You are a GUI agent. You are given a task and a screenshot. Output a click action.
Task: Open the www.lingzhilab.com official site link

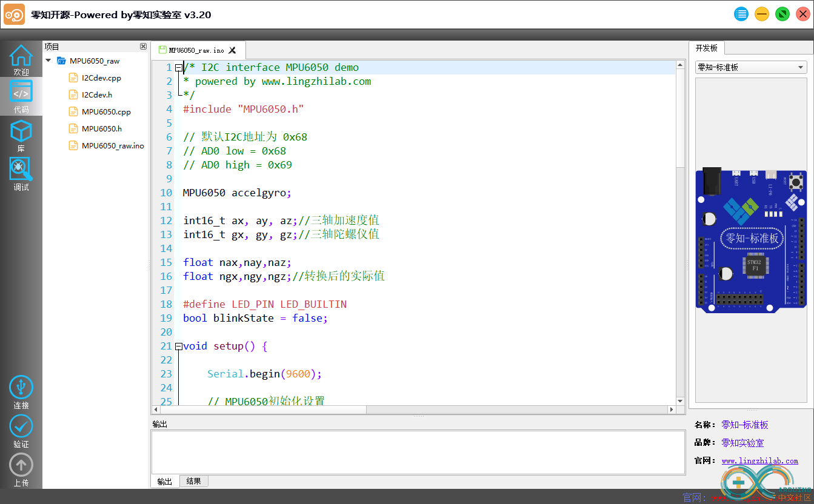pos(760,461)
